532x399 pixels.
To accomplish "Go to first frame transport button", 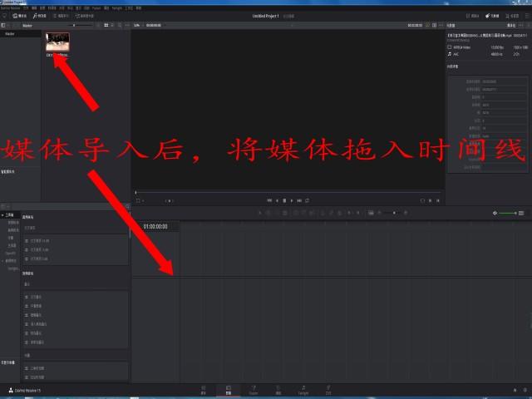I will (269, 200).
